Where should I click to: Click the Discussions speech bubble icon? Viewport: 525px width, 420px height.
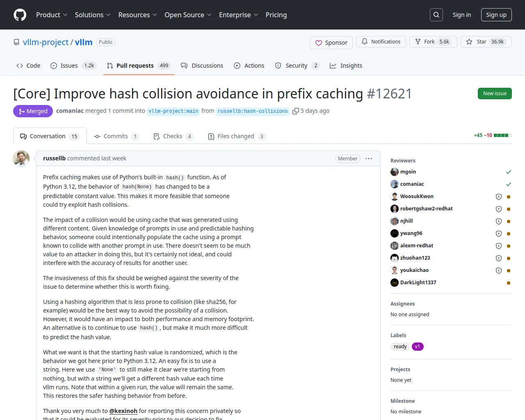tap(184, 66)
